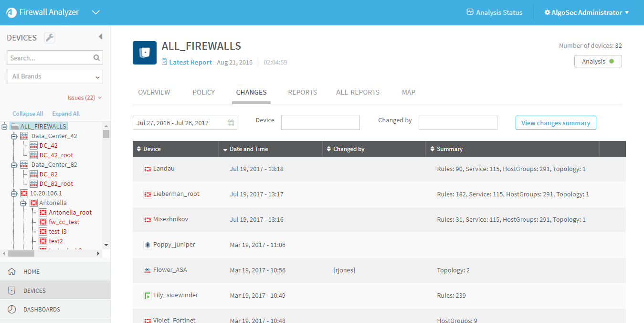Click the View changes summary button
This screenshot has width=644, height=323.
pos(556,123)
